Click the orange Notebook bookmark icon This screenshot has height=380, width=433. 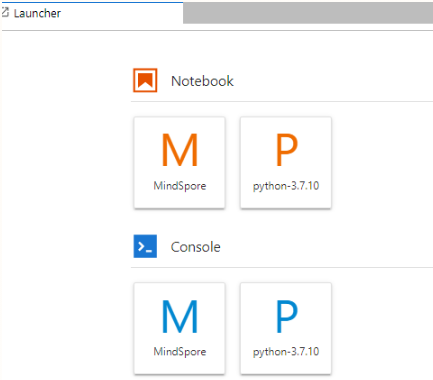pos(145,80)
